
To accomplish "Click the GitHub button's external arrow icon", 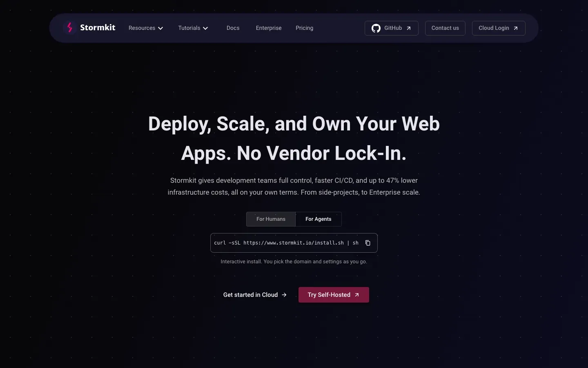I will [x=409, y=28].
